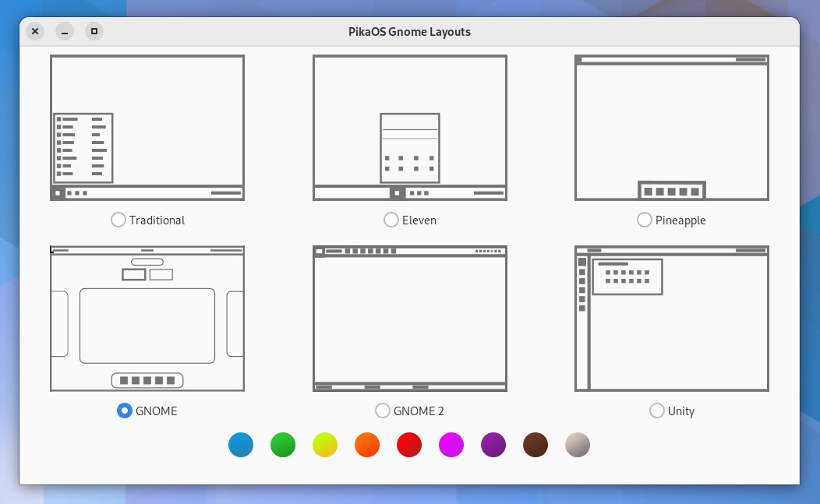Choose the purple accent color

pyautogui.click(x=493, y=445)
